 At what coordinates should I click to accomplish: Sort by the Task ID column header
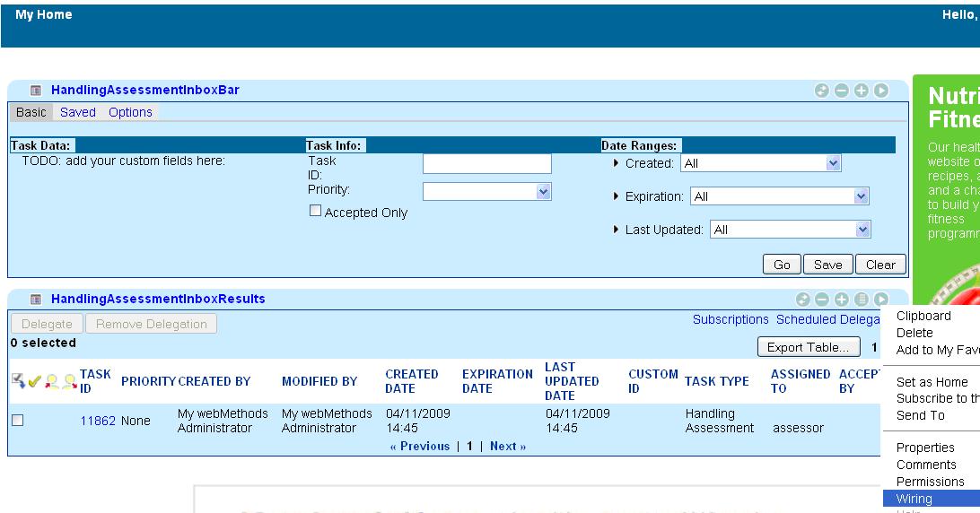click(95, 381)
